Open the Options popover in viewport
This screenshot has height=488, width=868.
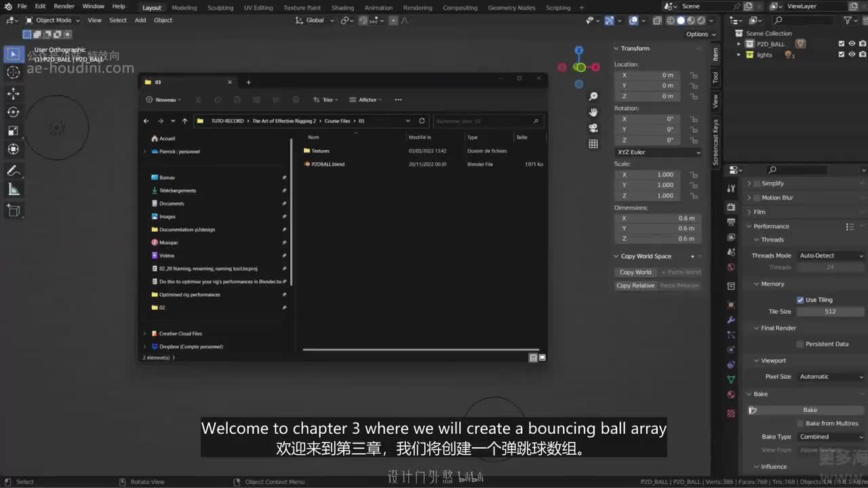(x=701, y=34)
